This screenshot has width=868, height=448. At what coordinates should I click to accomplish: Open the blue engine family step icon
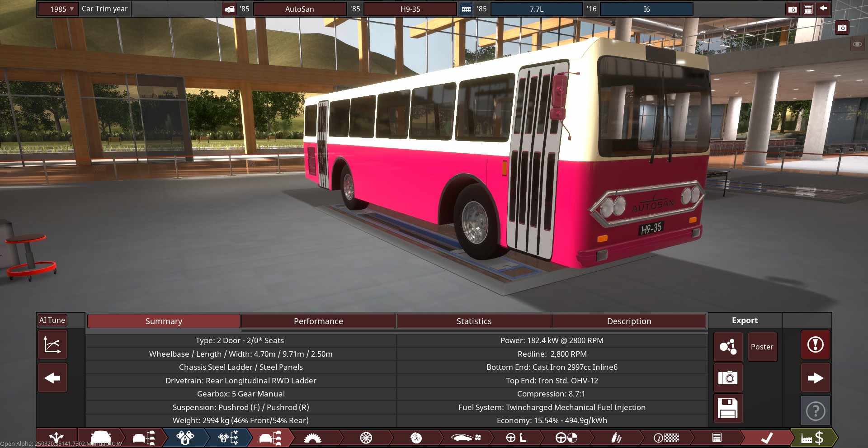coord(185,438)
